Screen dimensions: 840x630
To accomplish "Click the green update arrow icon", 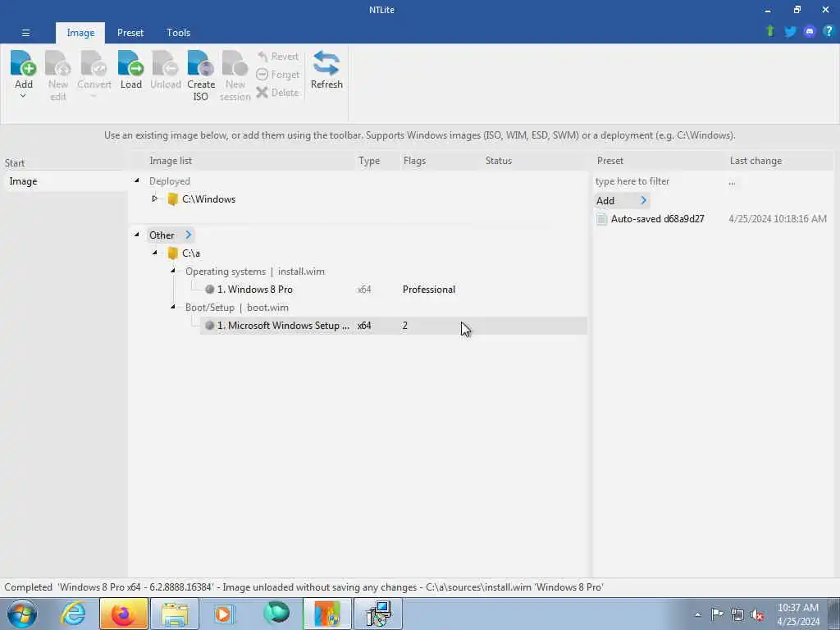I will click(770, 31).
